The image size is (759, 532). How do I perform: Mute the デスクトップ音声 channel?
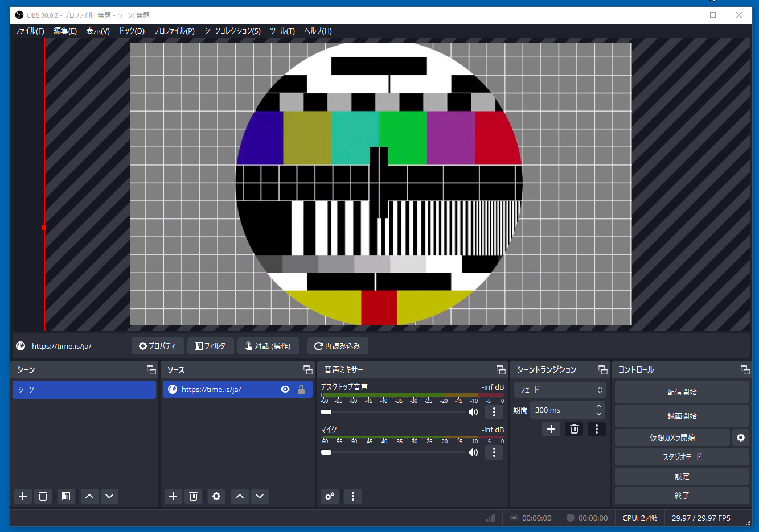pos(473,412)
